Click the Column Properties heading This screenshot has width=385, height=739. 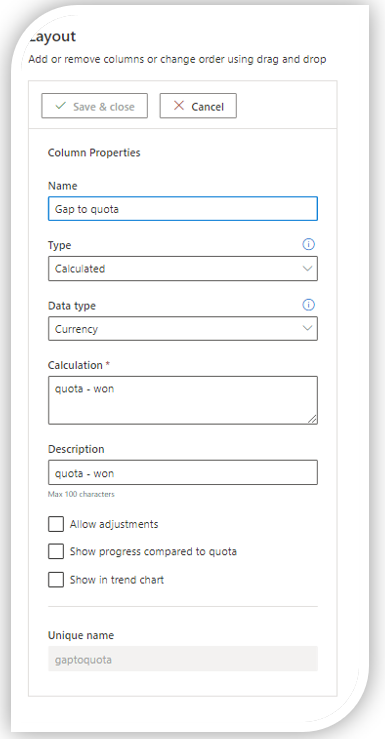94,153
